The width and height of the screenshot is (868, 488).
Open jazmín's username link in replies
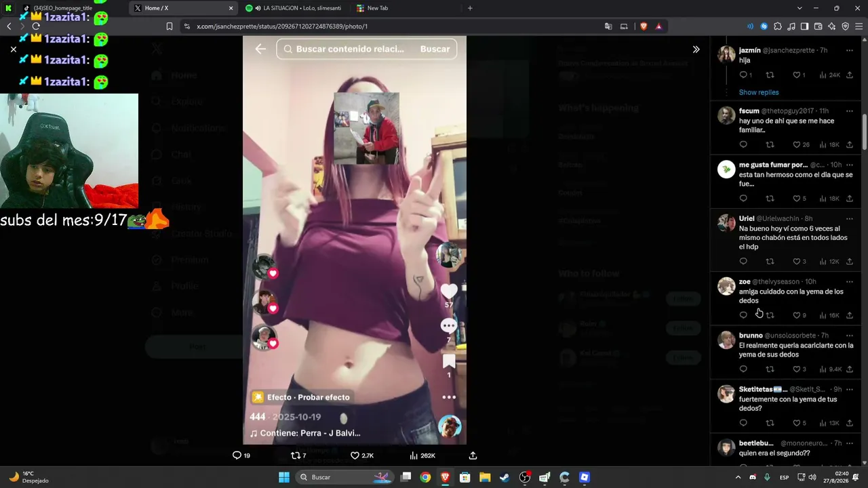point(749,51)
